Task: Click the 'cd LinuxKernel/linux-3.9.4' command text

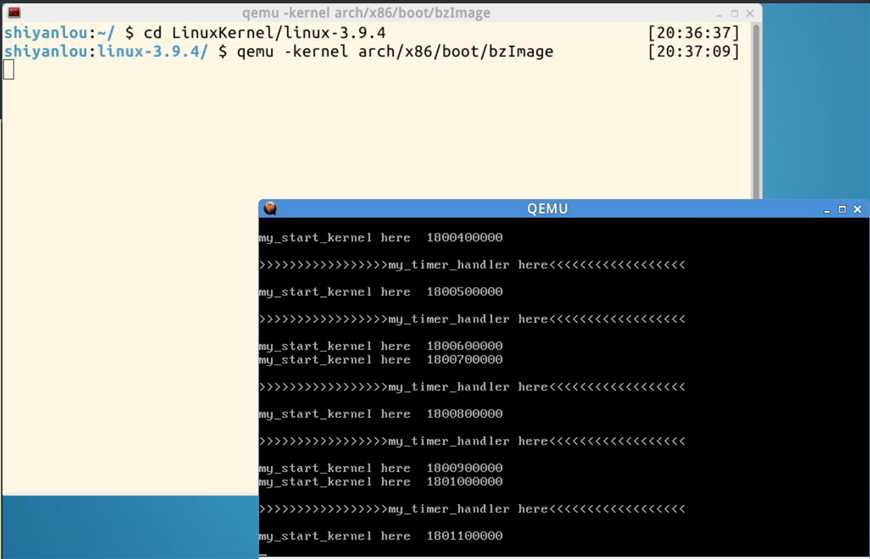Action: coord(265,33)
